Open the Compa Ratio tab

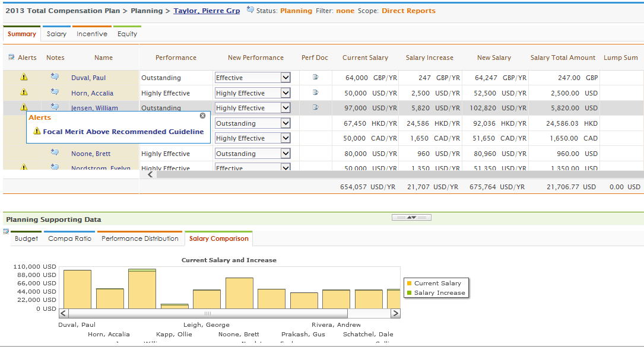[x=69, y=238]
